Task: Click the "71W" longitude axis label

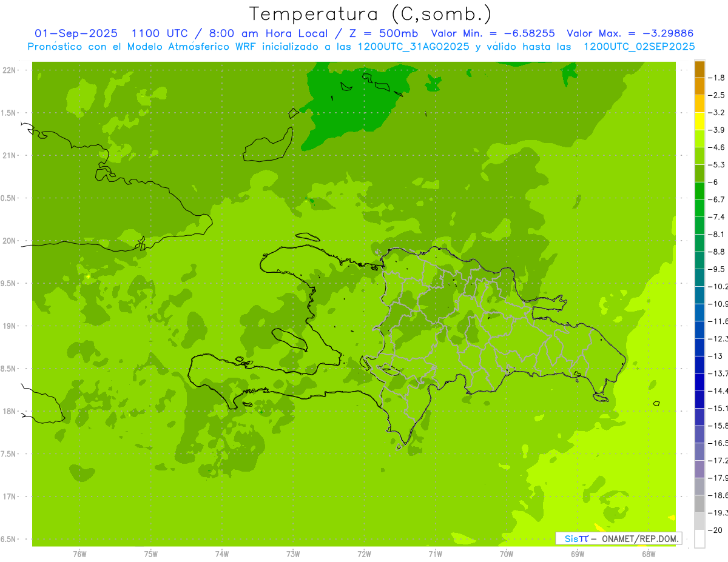Action: pyautogui.click(x=435, y=554)
